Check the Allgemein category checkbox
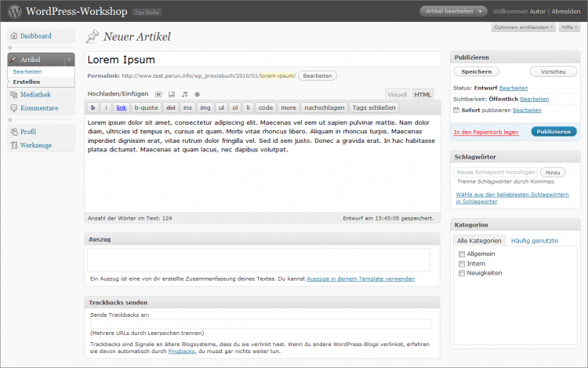This screenshot has width=588, height=368. pyautogui.click(x=461, y=255)
